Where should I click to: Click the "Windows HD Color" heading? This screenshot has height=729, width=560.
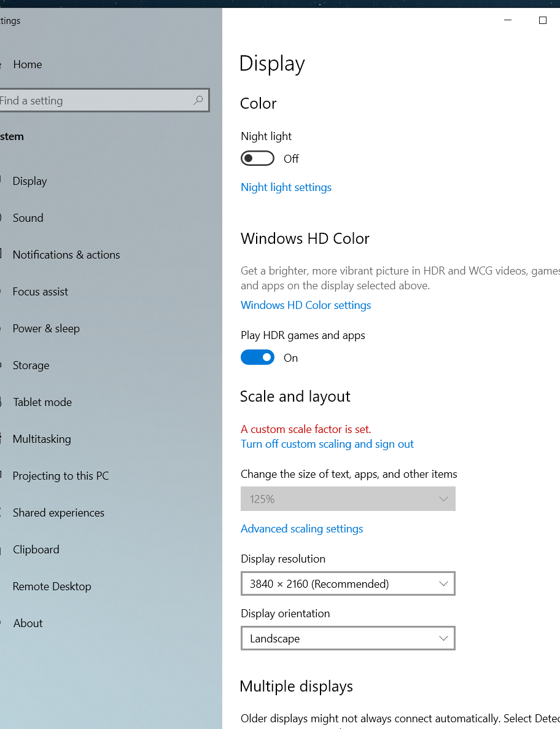pyautogui.click(x=305, y=238)
